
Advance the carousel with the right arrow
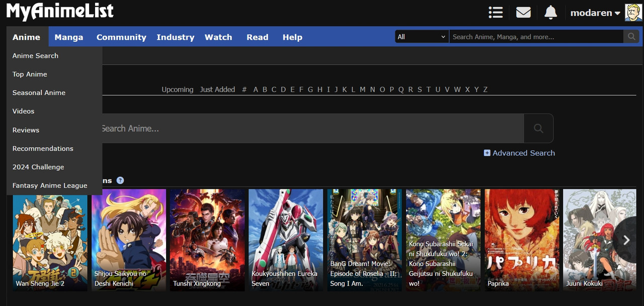pos(626,240)
